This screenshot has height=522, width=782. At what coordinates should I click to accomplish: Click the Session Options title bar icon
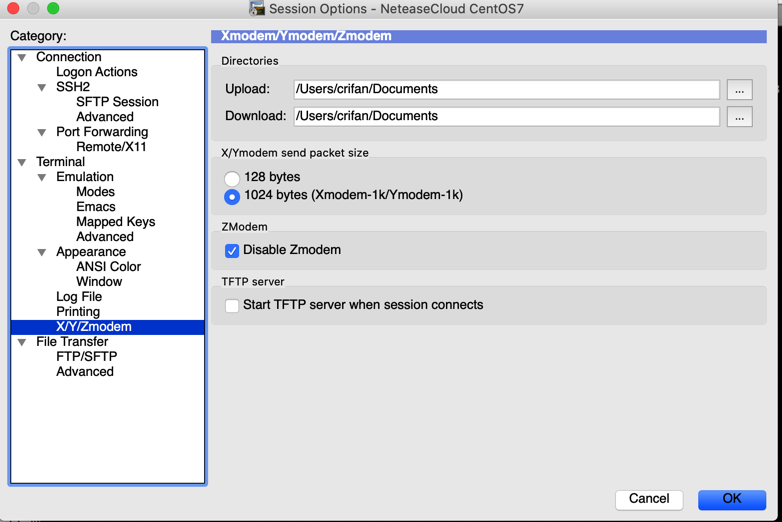(x=257, y=9)
